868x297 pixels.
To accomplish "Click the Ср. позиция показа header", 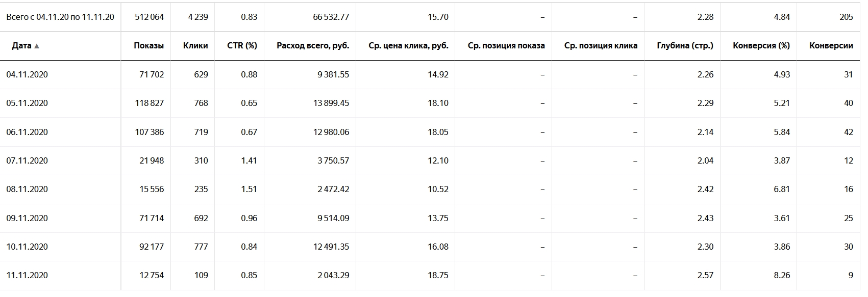I will [x=506, y=45].
